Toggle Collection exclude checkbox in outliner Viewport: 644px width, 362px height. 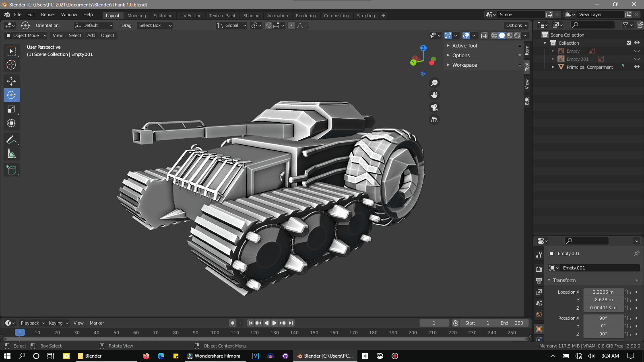click(x=629, y=43)
